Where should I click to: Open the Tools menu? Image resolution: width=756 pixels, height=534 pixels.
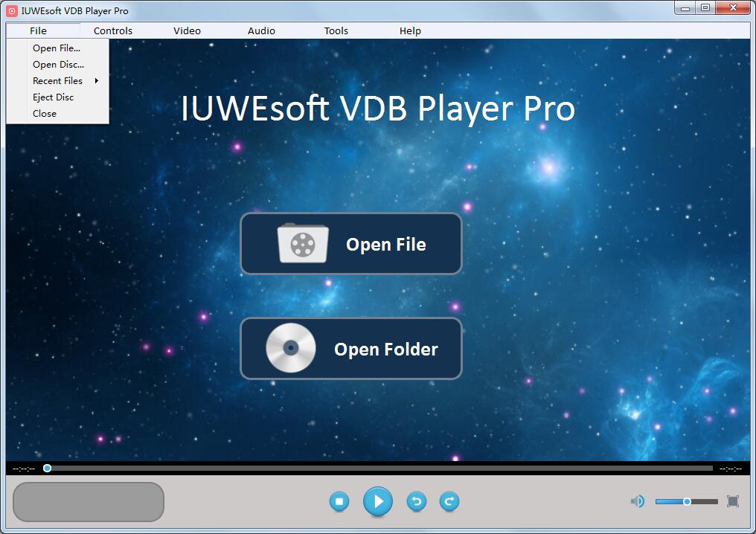(336, 30)
